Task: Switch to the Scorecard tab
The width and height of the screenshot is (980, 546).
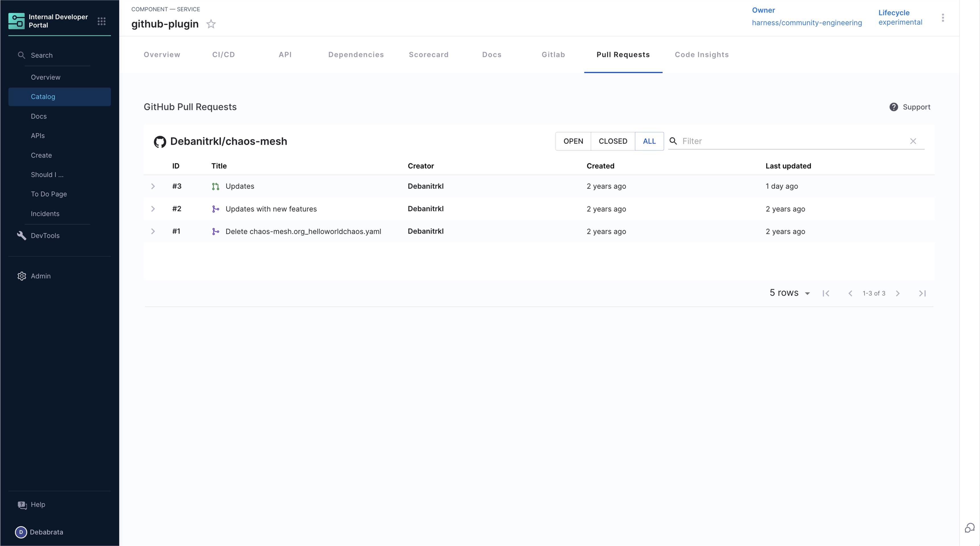Action: pos(428,55)
